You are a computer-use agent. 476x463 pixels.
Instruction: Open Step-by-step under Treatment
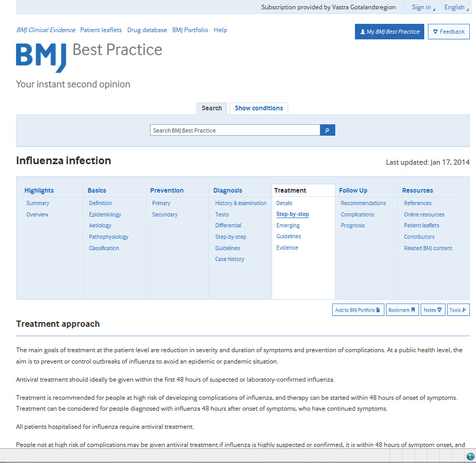click(x=293, y=214)
